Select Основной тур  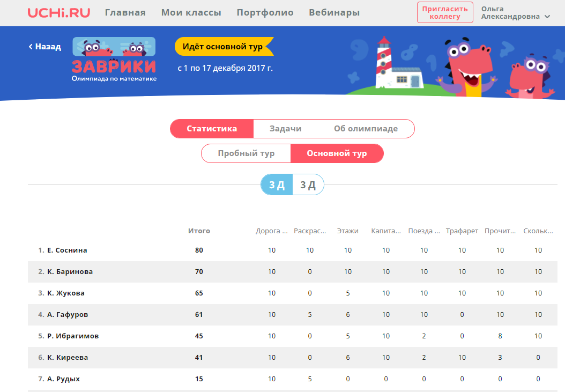[337, 153]
